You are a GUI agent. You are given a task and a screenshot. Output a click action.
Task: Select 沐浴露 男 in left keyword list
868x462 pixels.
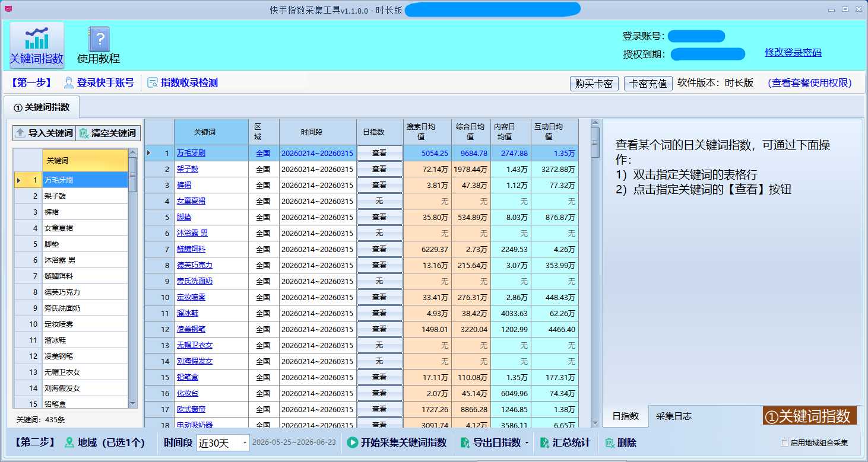pos(85,260)
